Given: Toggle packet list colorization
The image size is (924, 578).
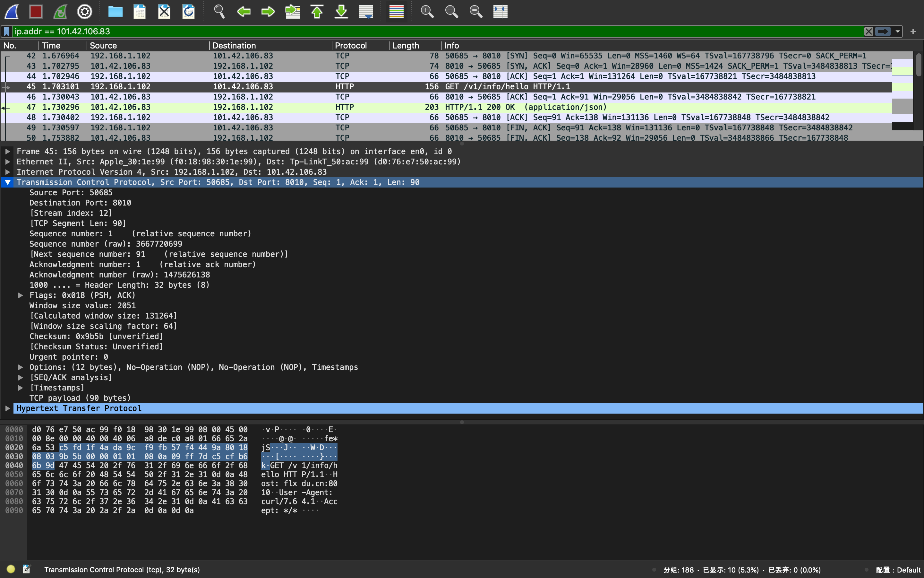Looking at the screenshot, I should 396,12.
